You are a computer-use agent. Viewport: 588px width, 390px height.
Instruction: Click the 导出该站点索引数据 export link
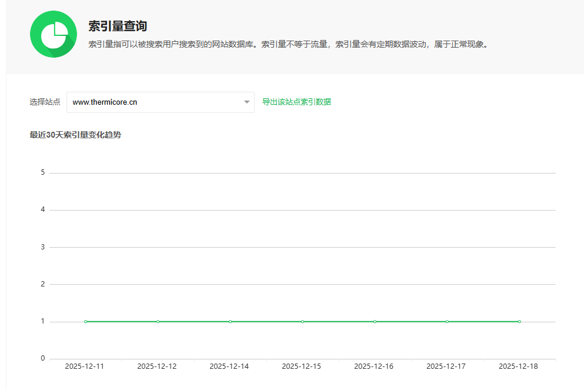point(296,102)
